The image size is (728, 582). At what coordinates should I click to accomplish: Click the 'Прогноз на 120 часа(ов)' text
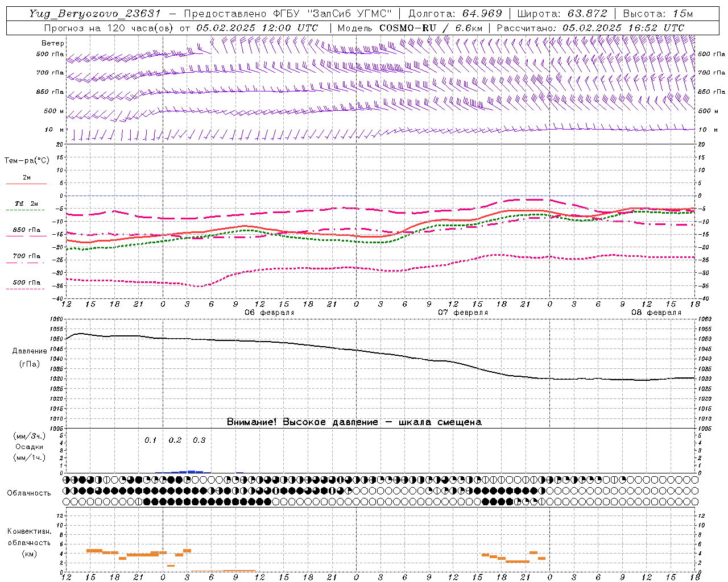point(109,28)
